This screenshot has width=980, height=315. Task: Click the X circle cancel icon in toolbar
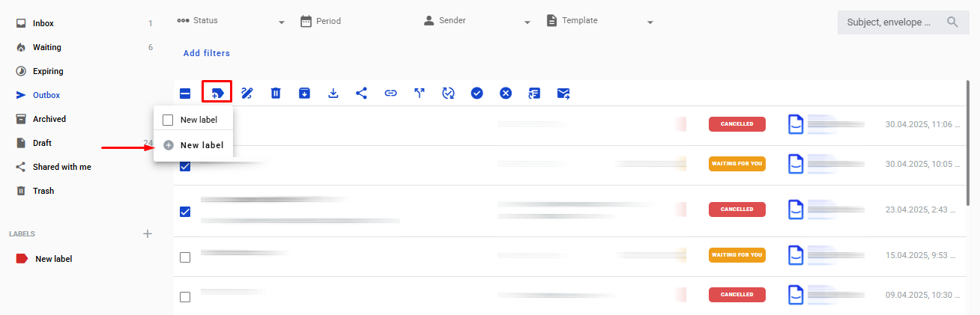coord(506,93)
